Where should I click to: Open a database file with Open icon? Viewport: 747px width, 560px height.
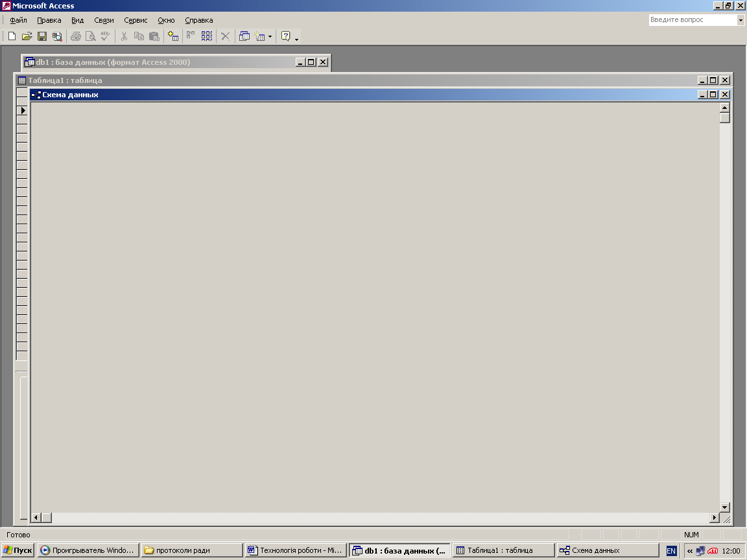[27, 36]
